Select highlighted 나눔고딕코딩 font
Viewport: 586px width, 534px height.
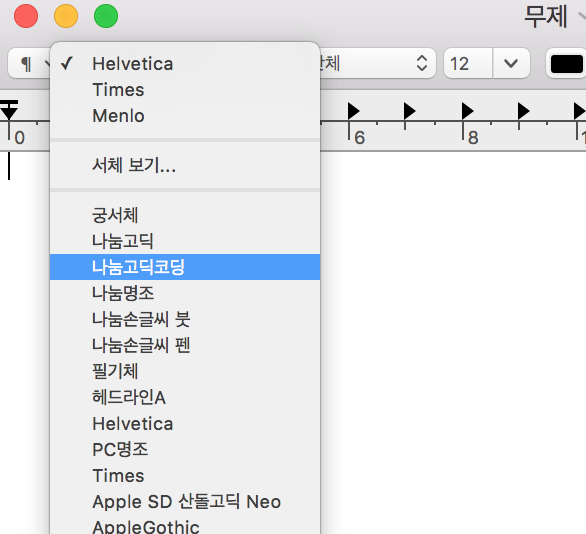(185, 267)
